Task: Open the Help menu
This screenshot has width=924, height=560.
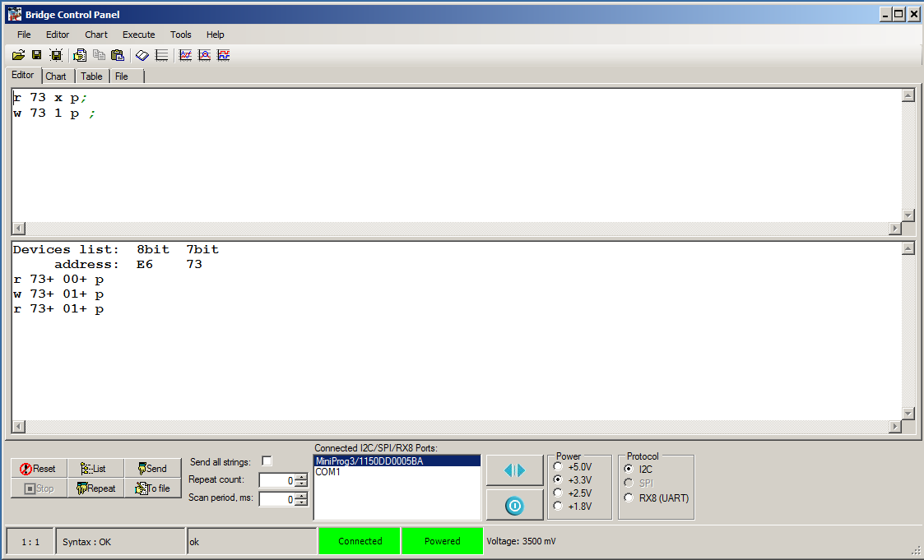Action: coord(215,35)
